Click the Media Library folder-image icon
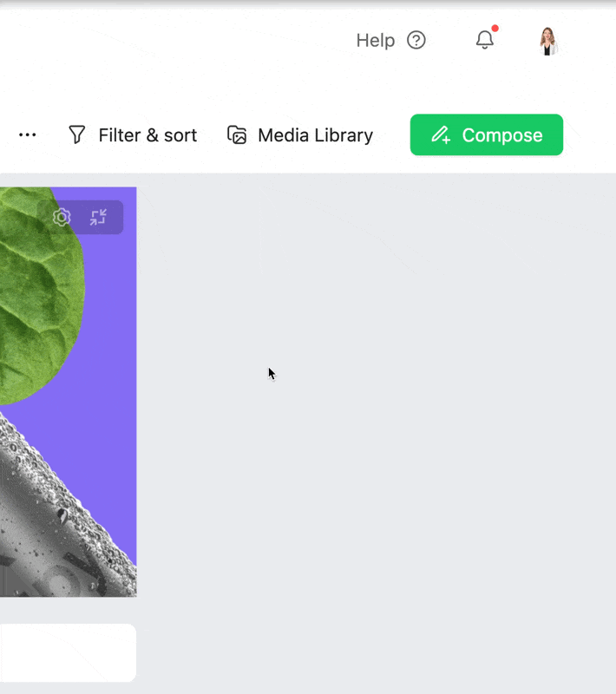This screenshot has height=694, width=616. click(237, 134)
